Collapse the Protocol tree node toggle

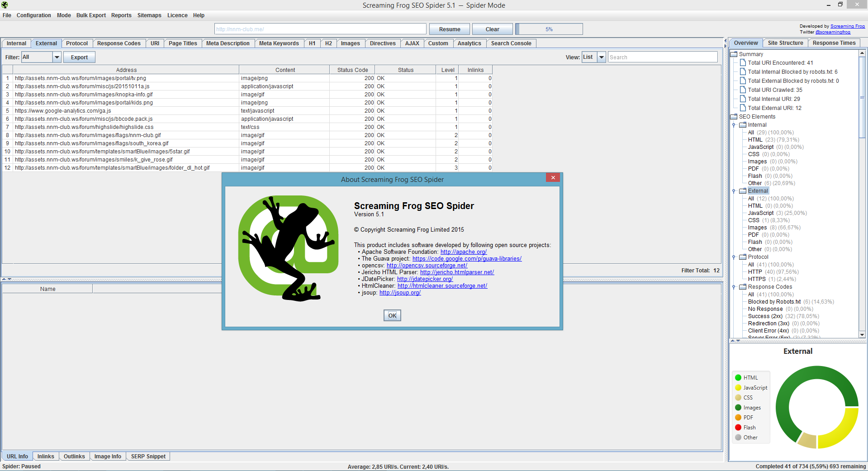[734, 257]
